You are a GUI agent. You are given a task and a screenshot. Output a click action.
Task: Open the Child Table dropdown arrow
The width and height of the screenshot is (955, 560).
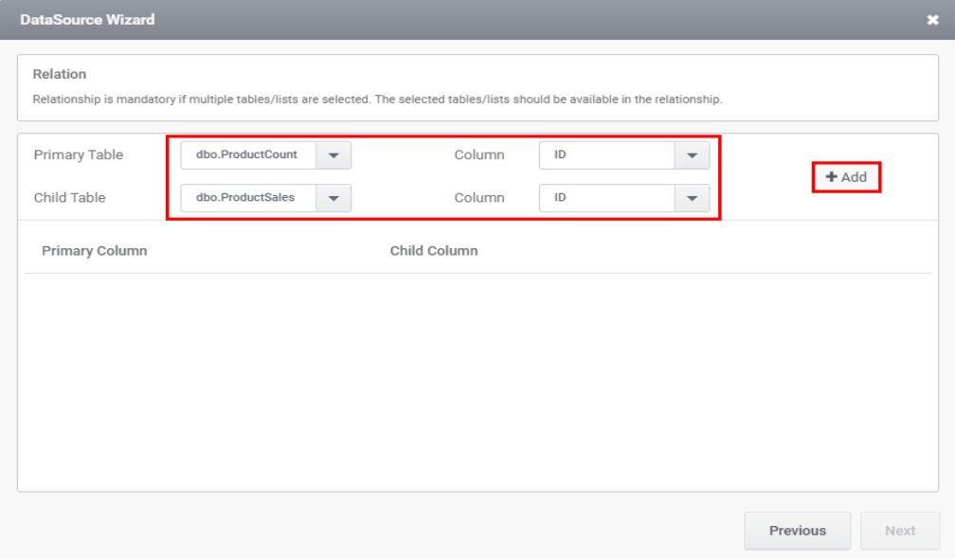click(x=333, y=198)
